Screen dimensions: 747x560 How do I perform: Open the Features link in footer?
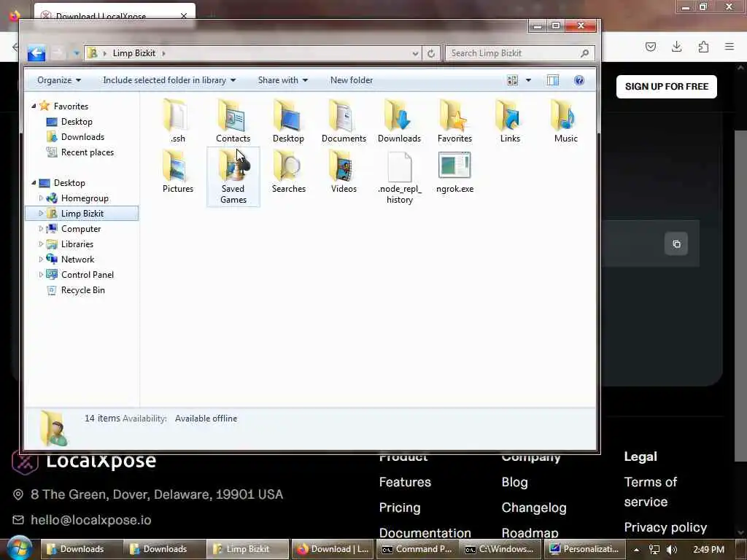point(405,482)
